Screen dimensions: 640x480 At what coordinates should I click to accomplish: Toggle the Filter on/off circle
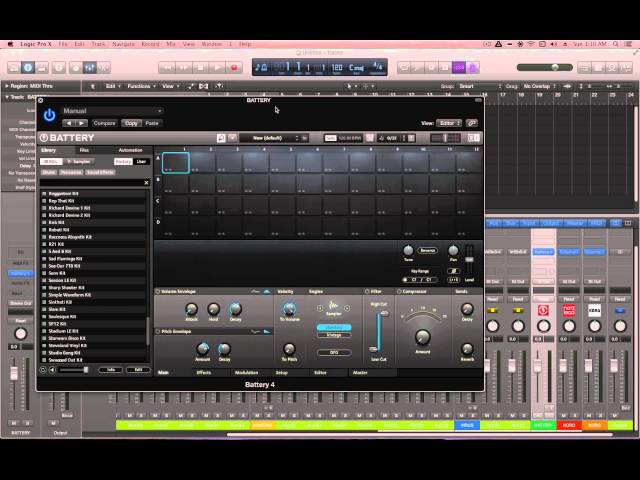pos(367,292)
